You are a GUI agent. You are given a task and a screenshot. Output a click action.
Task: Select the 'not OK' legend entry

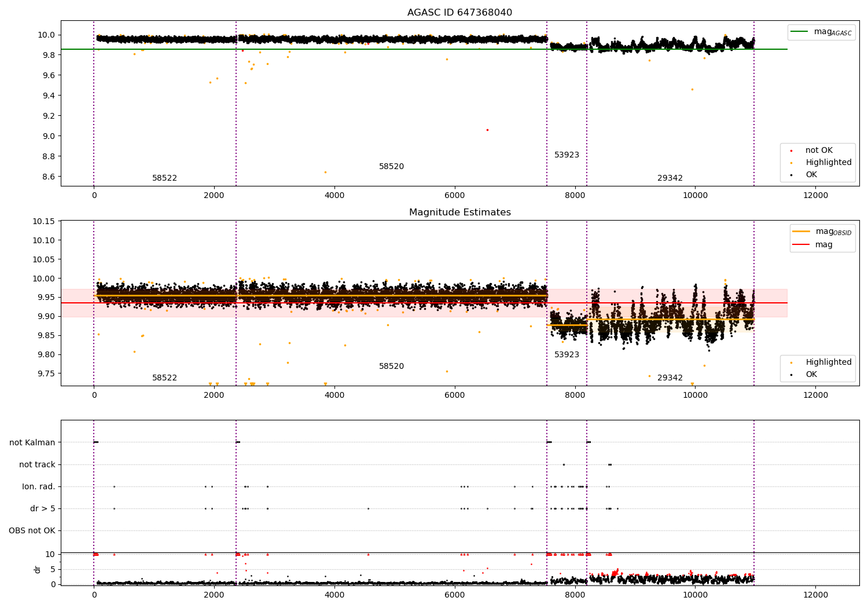coord(819,151)
